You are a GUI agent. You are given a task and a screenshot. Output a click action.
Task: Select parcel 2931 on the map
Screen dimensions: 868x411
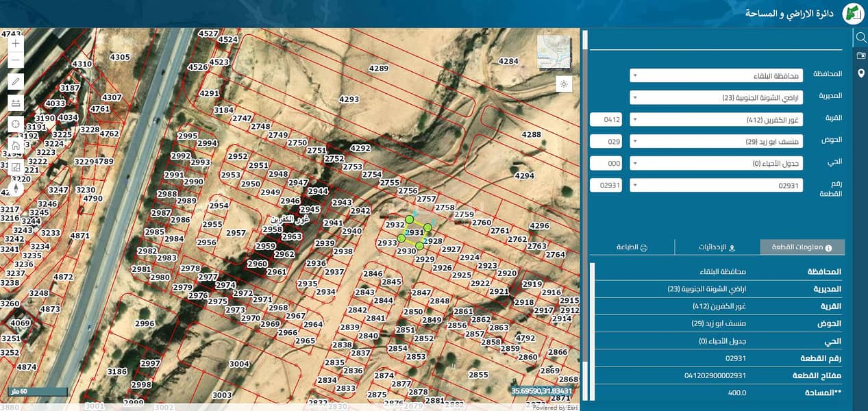click(x=414, y=232)
